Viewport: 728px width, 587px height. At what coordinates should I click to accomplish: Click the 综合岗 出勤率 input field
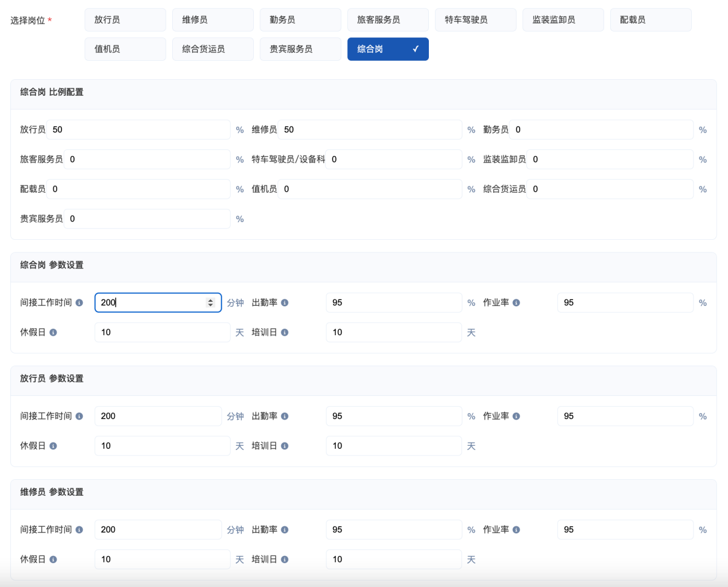pos(394,303)
